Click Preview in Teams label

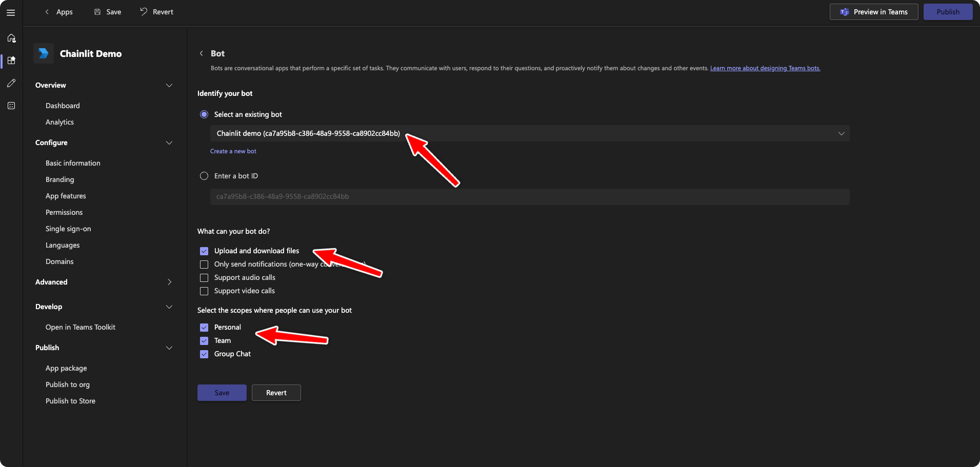tap(881, 12)
